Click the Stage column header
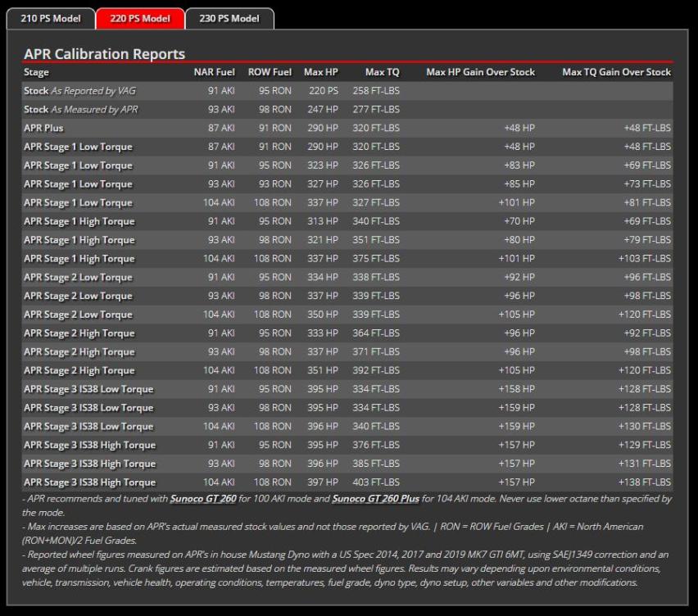 [x=36, y=72]
